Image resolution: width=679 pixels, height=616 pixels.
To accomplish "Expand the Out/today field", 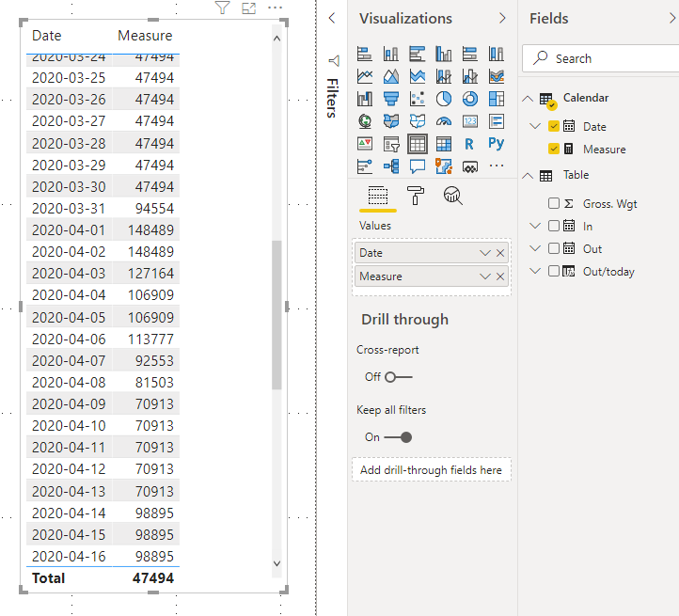I will (x=535, y=271).
